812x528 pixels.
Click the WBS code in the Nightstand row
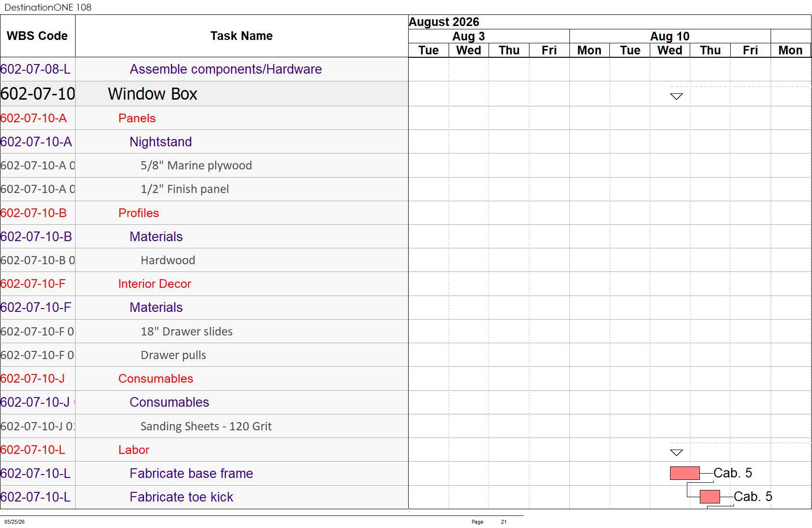click(x=36, y=142)
